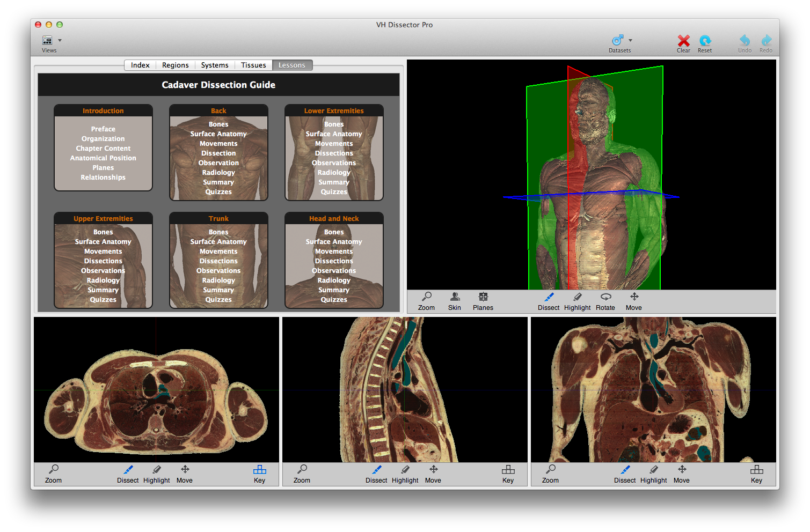Open Dissection under Back

pos(218,153)
